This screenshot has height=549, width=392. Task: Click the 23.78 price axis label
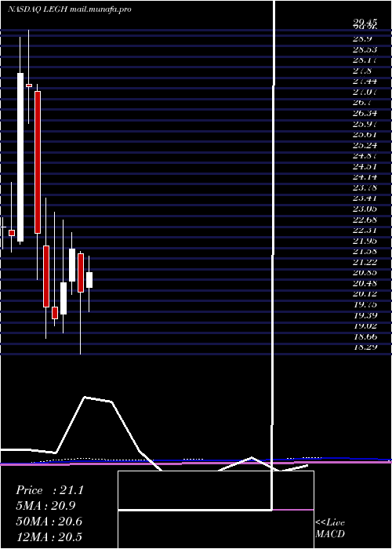coord(365,187)
